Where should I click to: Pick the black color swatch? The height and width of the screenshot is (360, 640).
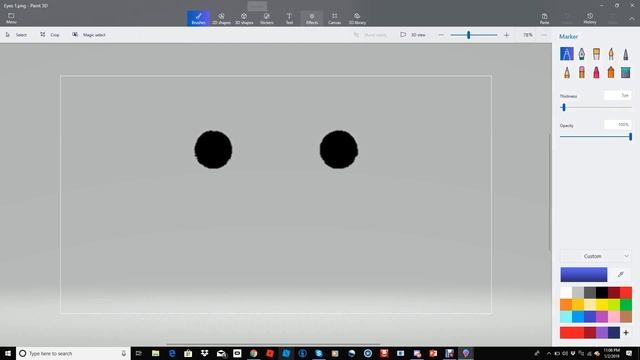click(x=602, y=293)
